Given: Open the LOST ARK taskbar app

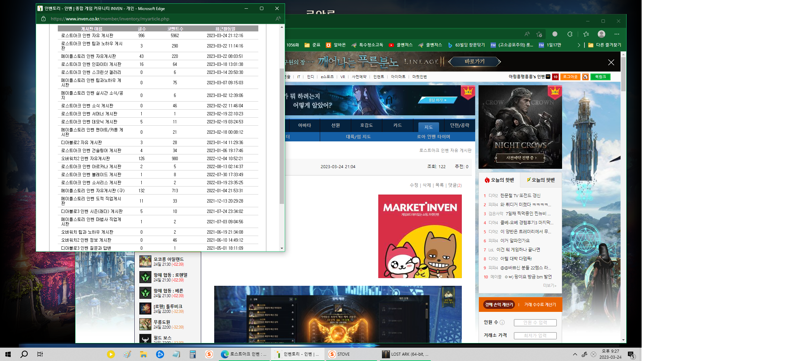Looking at the screenshot, I should pos(405,354).
